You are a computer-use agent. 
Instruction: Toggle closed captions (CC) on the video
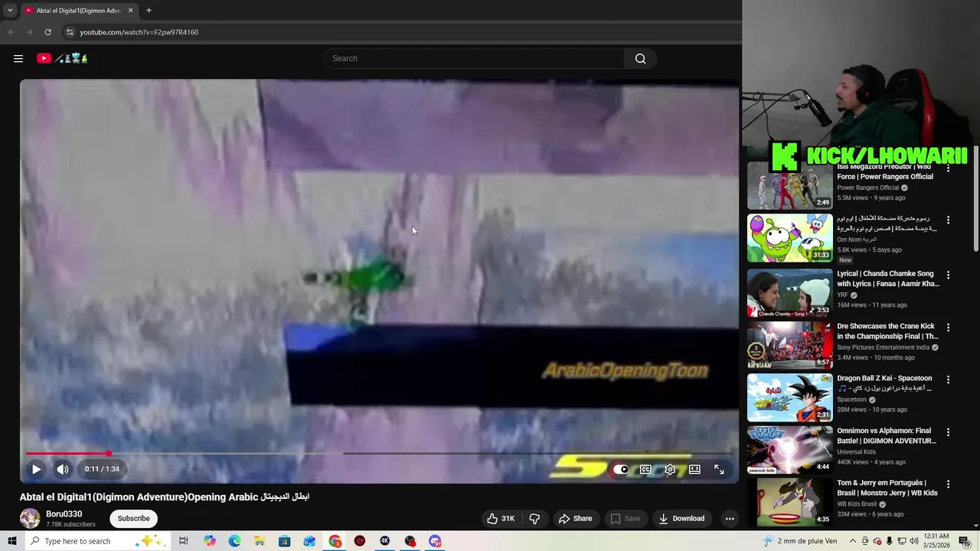click(645, 469)
